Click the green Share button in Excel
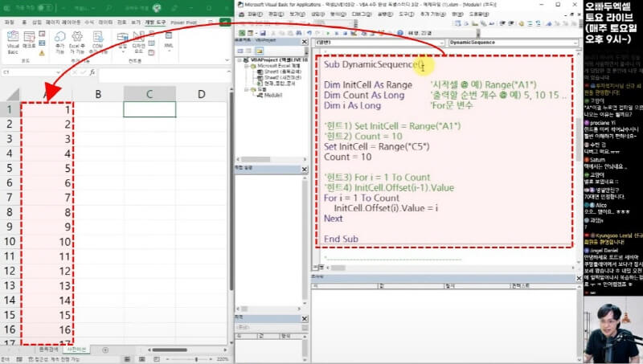The image size is (643, 364). [225, 22]
